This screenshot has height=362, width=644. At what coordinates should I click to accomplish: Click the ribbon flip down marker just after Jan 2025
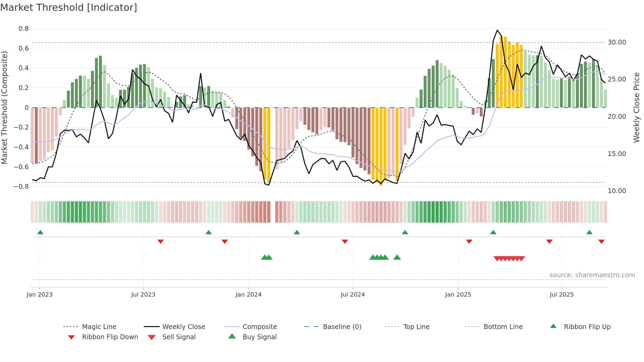pos(469,242)
